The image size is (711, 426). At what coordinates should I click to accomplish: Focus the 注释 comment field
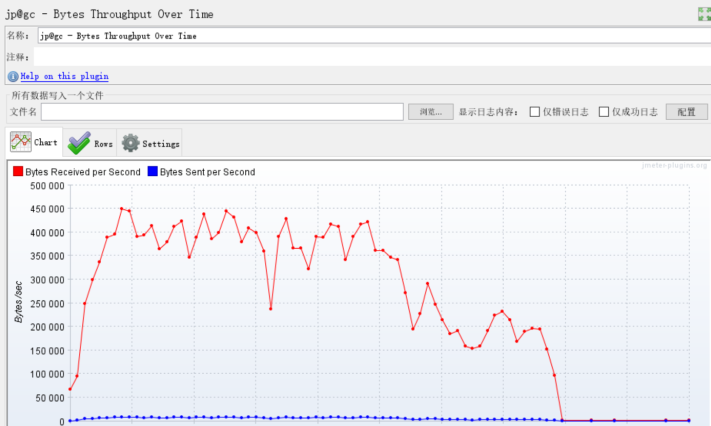coord(372,57)
